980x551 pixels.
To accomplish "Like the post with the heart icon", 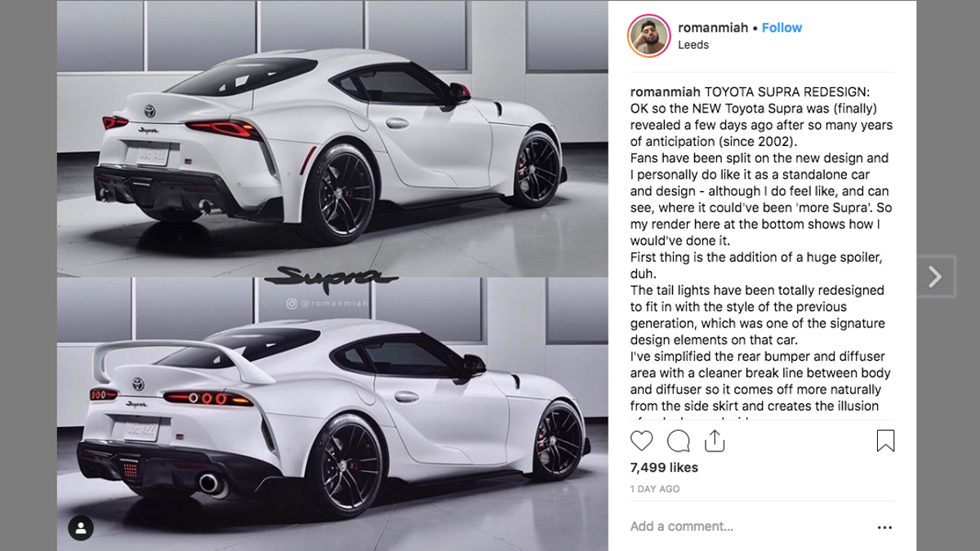I will (x=642, y=441).
